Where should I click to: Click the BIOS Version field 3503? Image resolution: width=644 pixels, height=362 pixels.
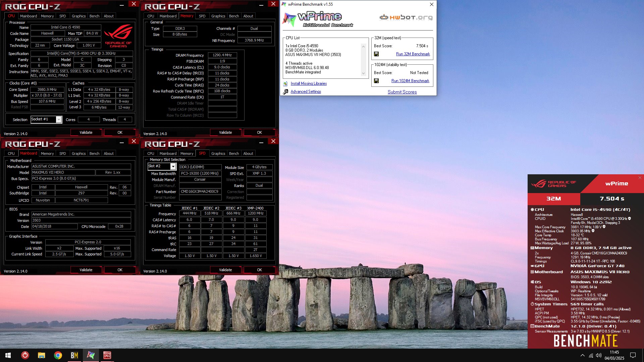coord(81,220)
